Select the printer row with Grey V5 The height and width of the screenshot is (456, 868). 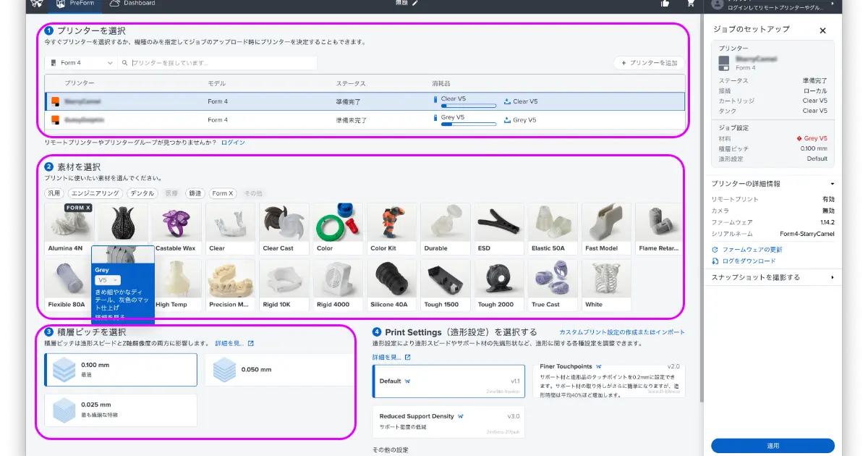click(365, 119)
